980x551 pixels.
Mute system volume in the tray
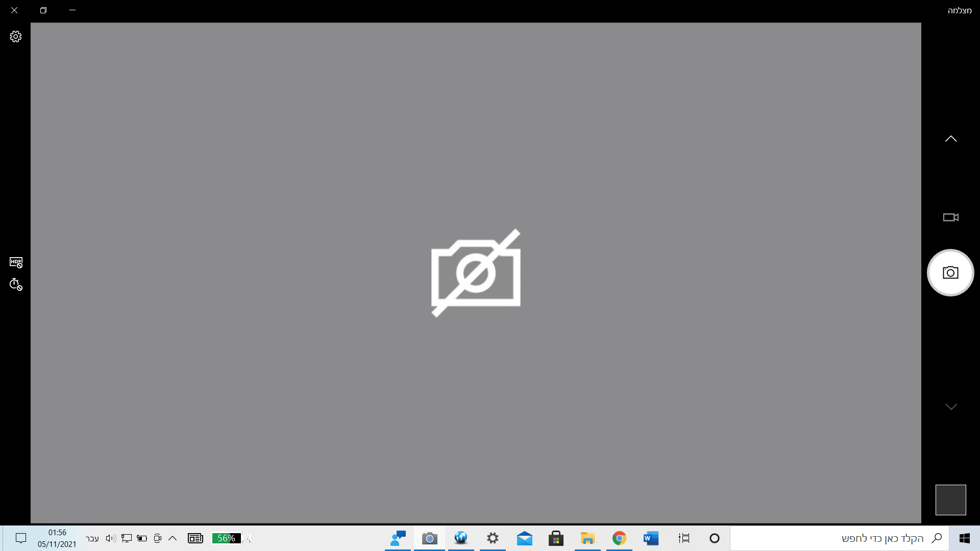click(110, 538)
